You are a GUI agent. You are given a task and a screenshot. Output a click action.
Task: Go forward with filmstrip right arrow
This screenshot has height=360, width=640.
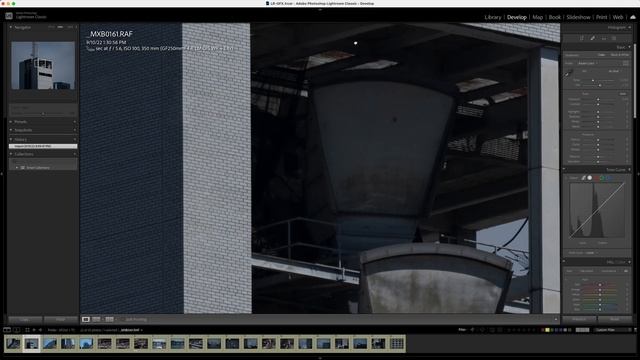pos(40,330)
